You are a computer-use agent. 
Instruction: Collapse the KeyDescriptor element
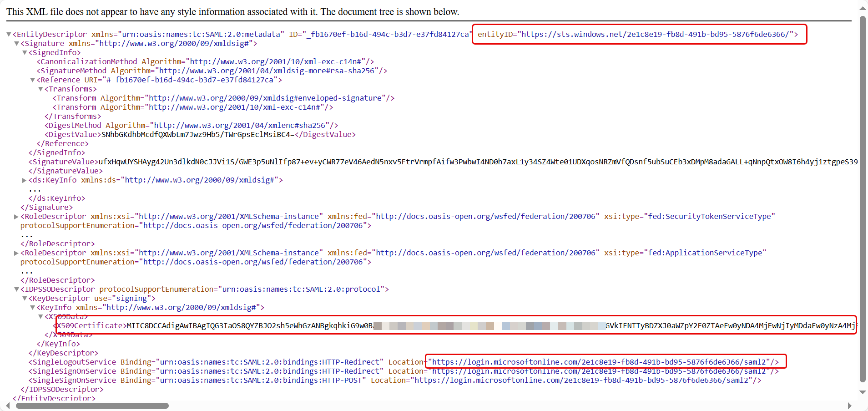25,299
